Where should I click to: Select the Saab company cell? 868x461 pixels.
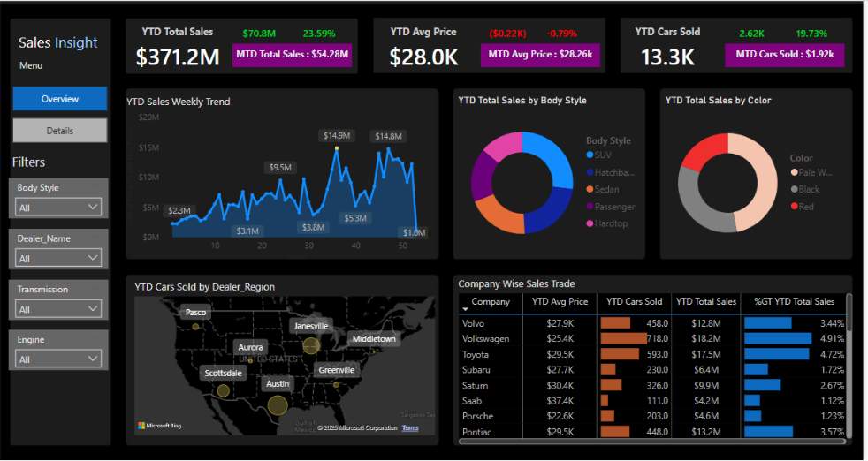(x=472, y=401)
